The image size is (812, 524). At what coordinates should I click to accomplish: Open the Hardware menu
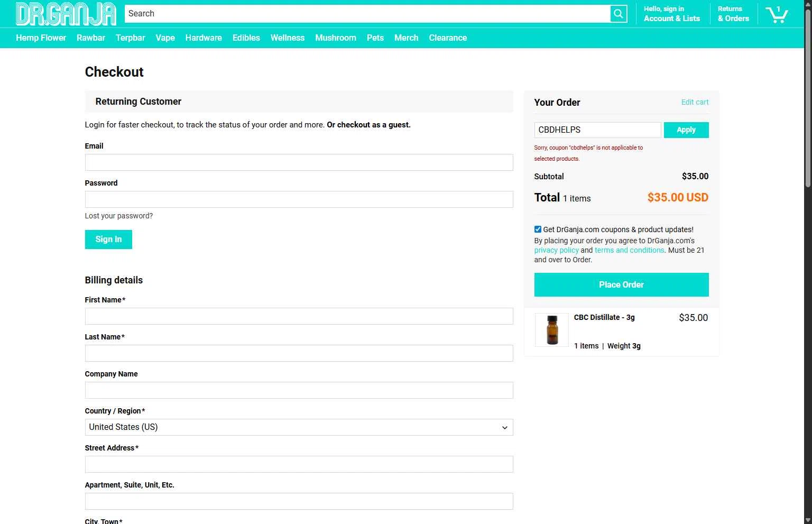pyautogui.click(x=204, y=38)
